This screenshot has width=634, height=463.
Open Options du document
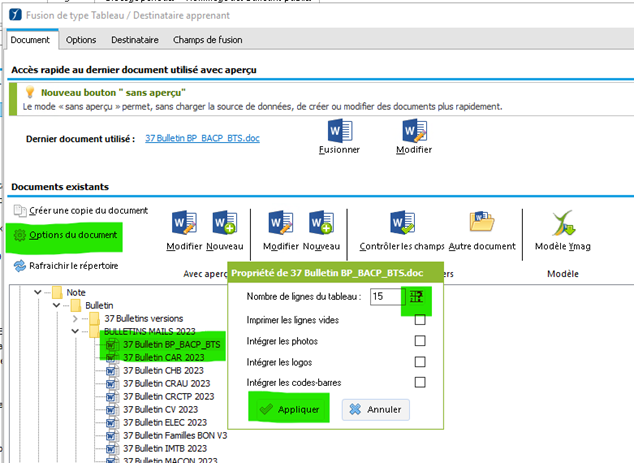(x=66, y=235)
